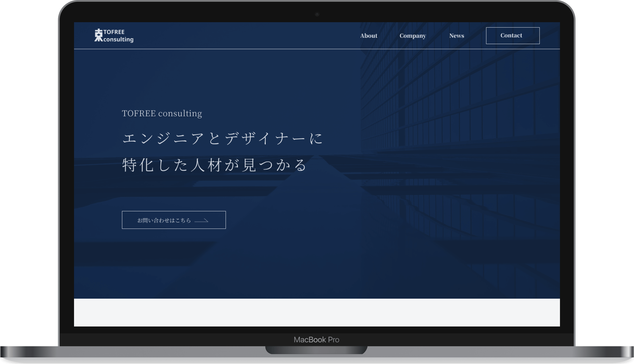
Task: Click the Company navigation icon
Action: point(413,36)
